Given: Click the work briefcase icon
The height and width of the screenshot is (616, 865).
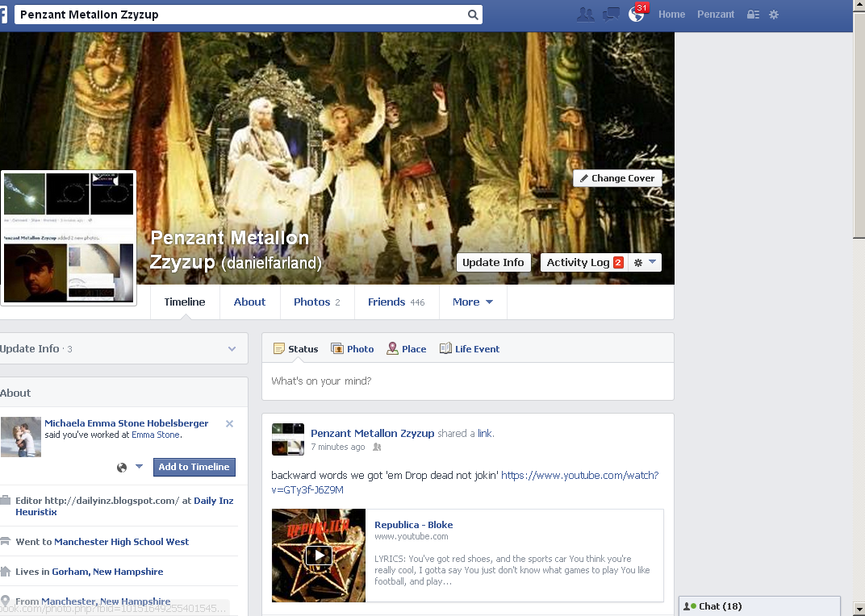Looking at the screenshot, I should coord(6,500).
